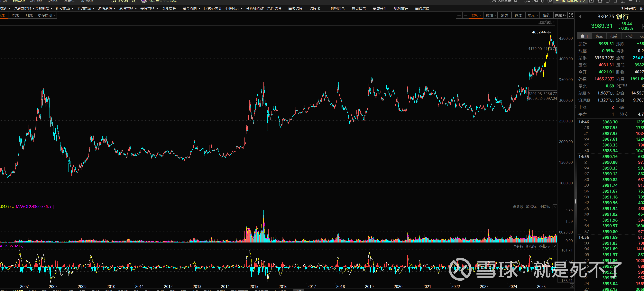
Task: Switch to the 周线 weekly tab
Action: coord(15,15)
